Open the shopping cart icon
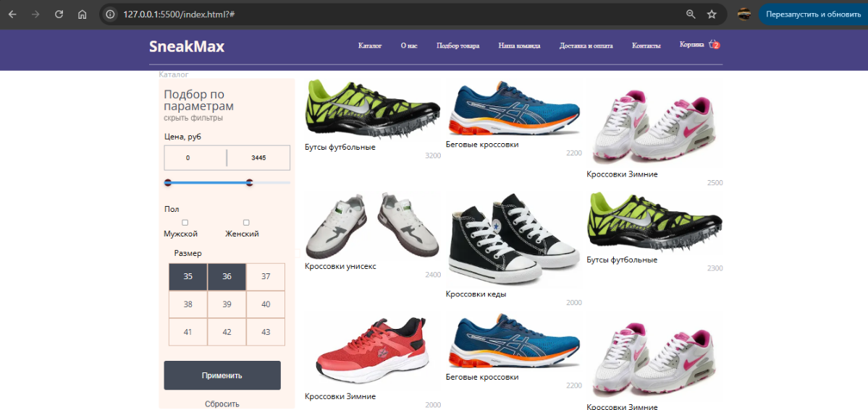868x410 pixels. point(714,44)
